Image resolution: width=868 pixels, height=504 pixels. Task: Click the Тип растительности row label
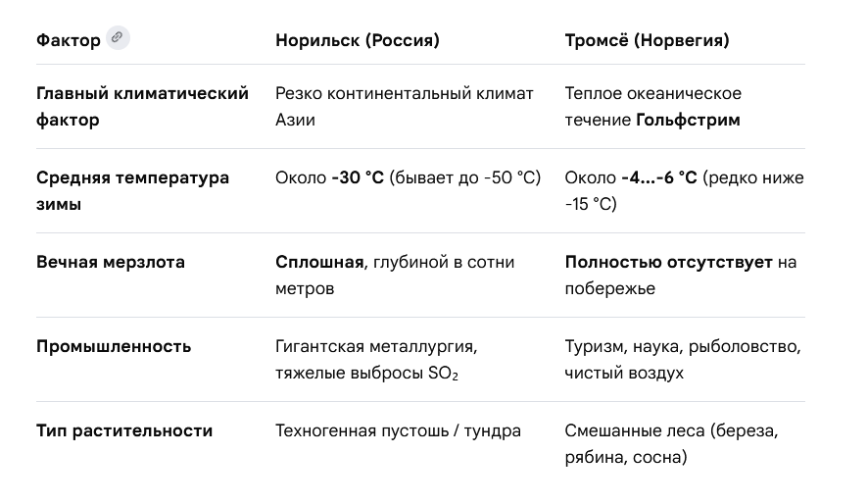124,430
